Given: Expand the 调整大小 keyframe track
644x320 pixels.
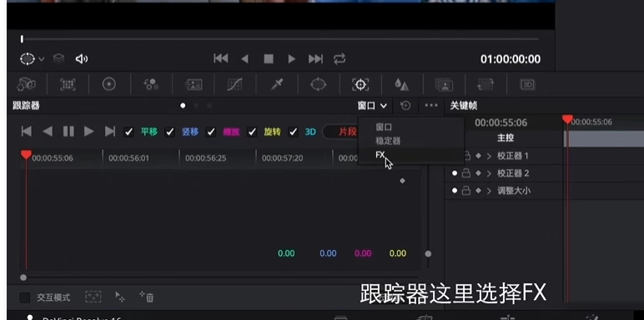Looking at the screenshot, I should click(x=489, y=190).
